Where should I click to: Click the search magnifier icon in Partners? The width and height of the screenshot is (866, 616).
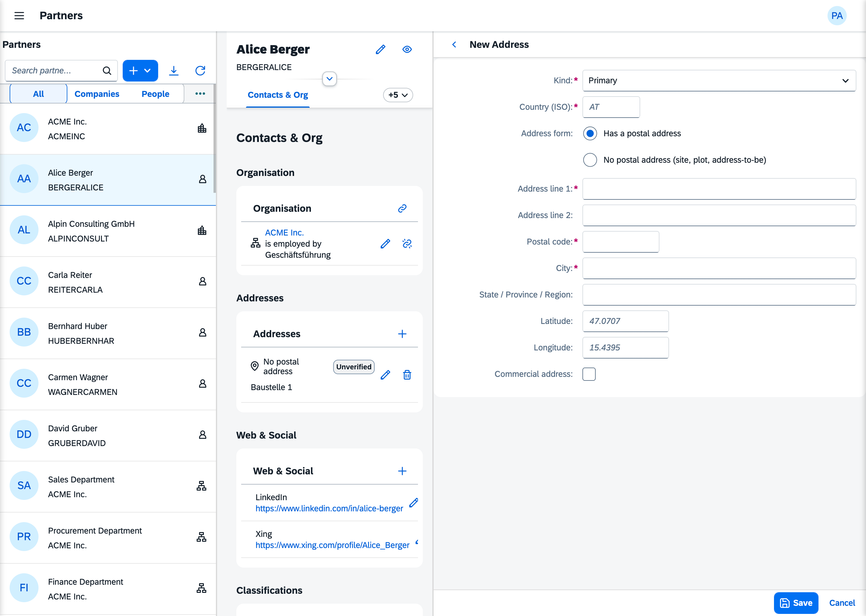(107, 71)
